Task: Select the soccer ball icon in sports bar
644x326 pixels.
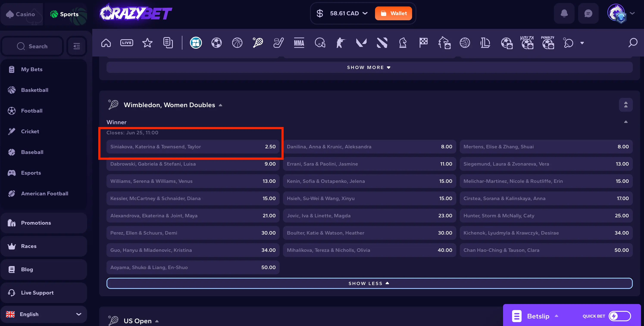Action: pos(217,43)
